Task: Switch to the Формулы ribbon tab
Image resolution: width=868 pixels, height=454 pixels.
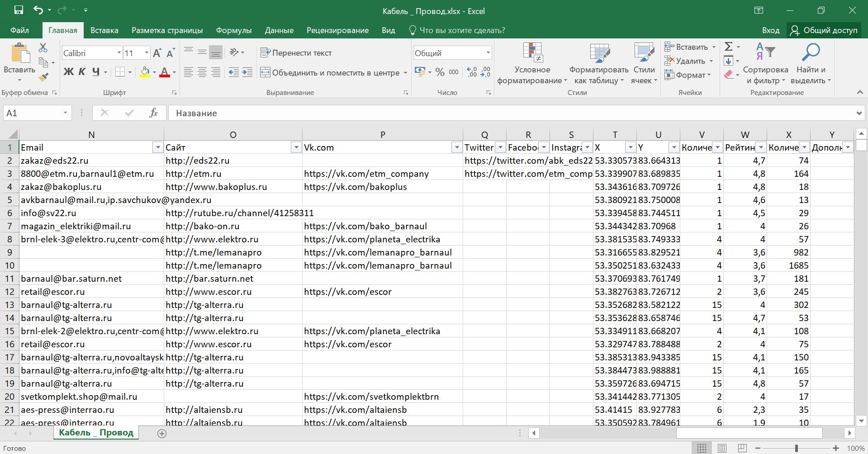Action: 233,30
